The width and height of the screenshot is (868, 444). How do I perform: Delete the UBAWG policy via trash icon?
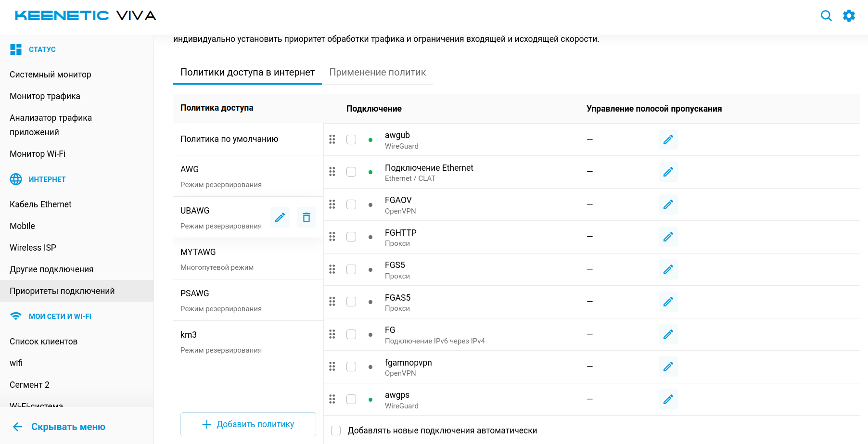(306, 218)
